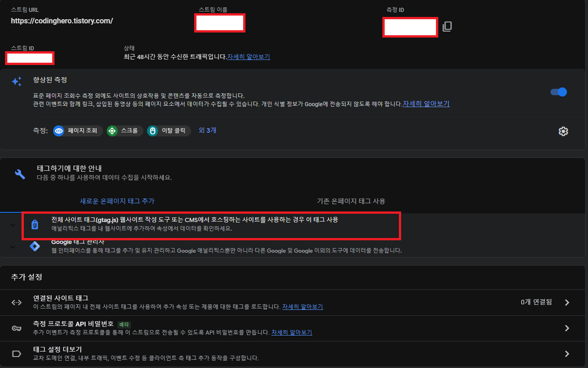Click the 측정 프로토콜 API 비밀번호 title
588x368 pixels.
[x=73, y=324]
